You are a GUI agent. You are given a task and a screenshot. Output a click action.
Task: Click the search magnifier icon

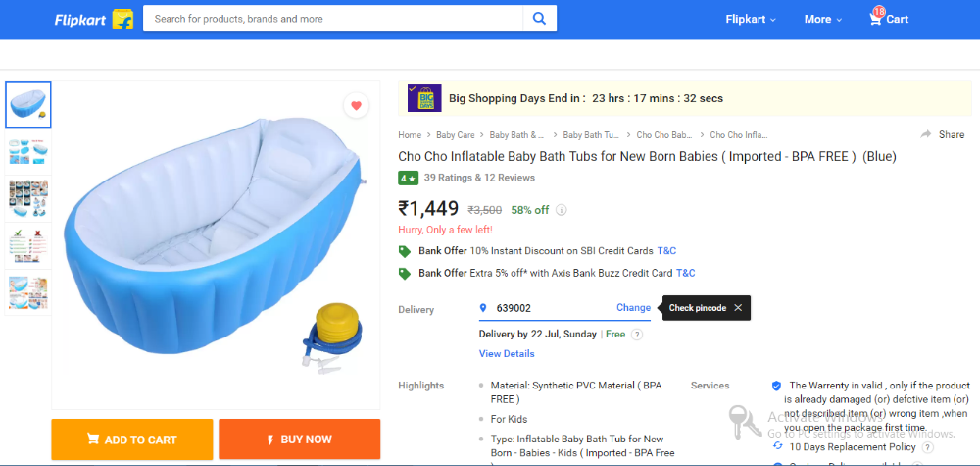(539, 19)
